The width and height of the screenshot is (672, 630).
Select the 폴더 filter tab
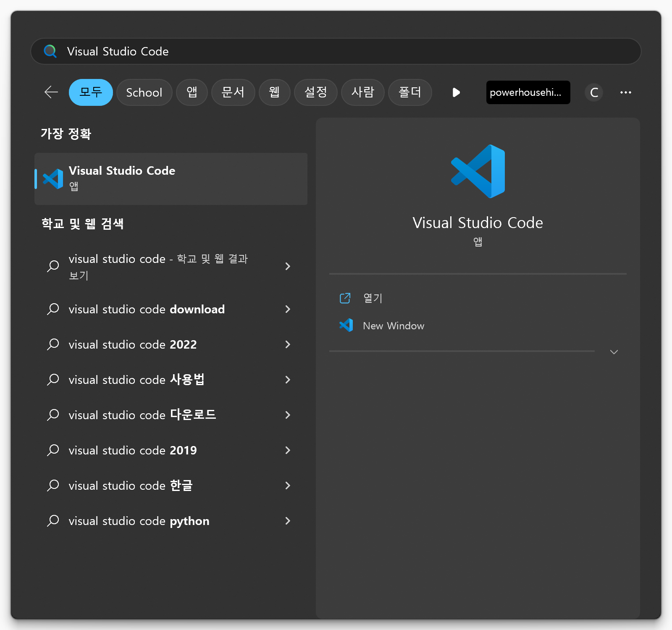[x=410, y=92]
